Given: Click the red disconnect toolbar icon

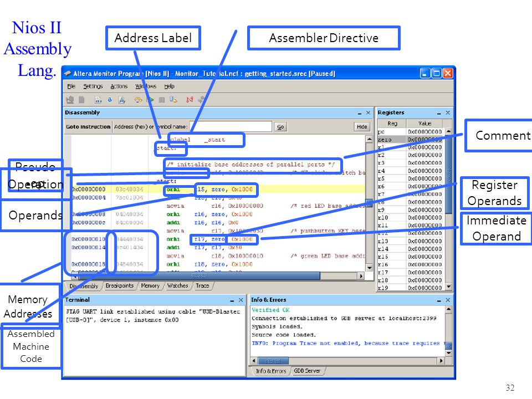Looking at the screenshot, I should pos(190,100).
